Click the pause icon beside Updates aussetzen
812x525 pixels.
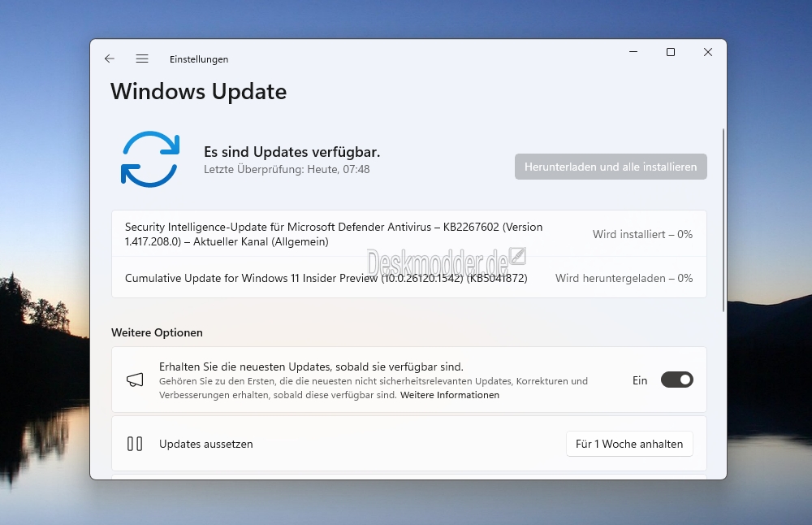135,444
